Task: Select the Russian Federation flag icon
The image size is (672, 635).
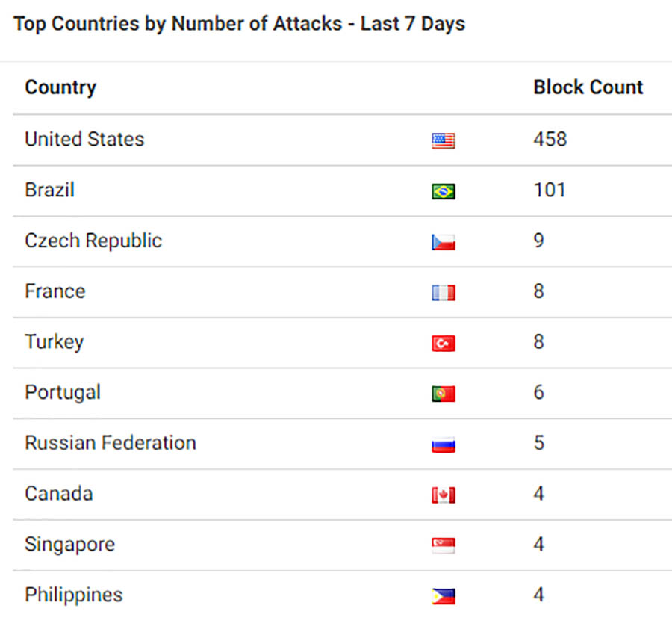Action: click(x=443, y=444)
